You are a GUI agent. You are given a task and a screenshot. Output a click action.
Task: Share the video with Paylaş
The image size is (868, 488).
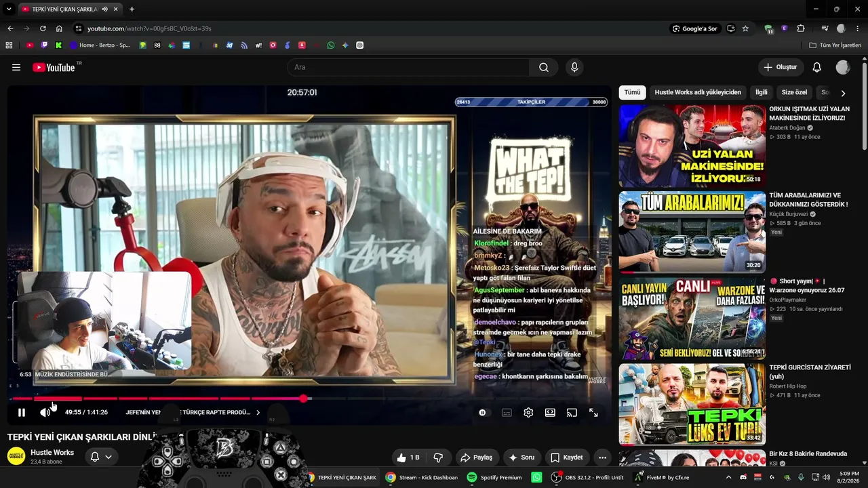476,457
